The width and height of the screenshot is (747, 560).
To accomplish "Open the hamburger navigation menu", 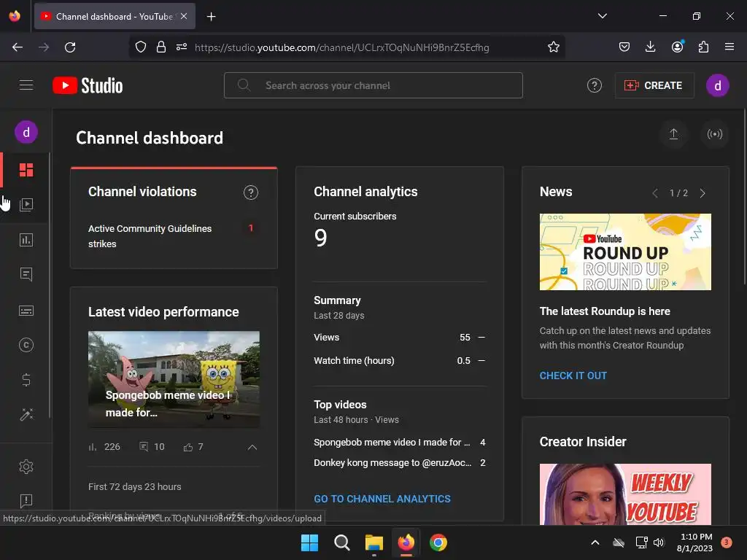I will tap(26, 85).
